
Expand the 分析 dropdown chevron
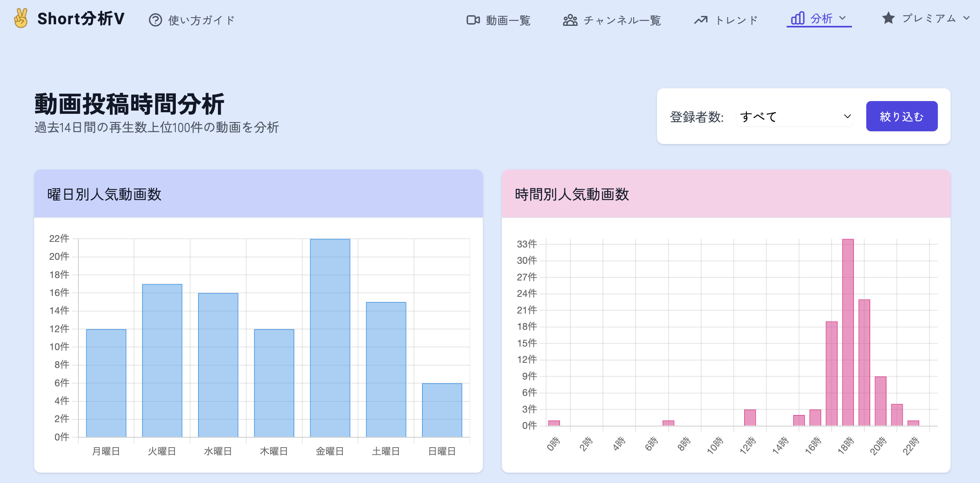[842, 18]
